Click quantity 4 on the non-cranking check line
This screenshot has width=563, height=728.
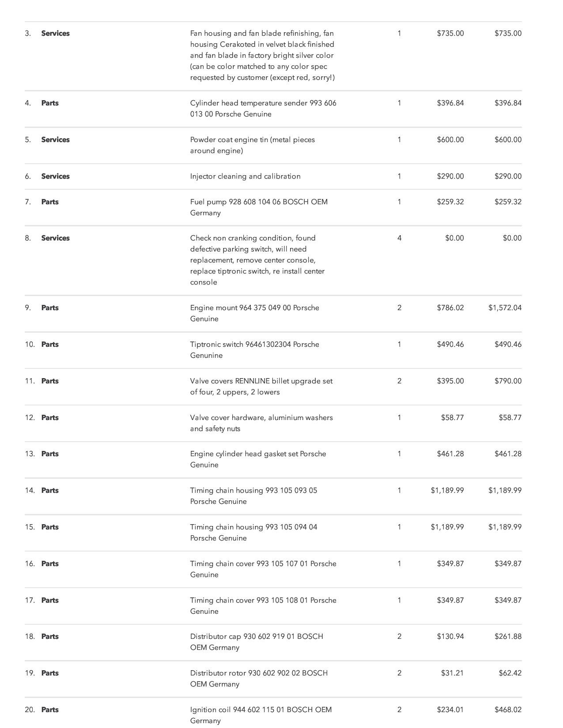click(399, 238)
